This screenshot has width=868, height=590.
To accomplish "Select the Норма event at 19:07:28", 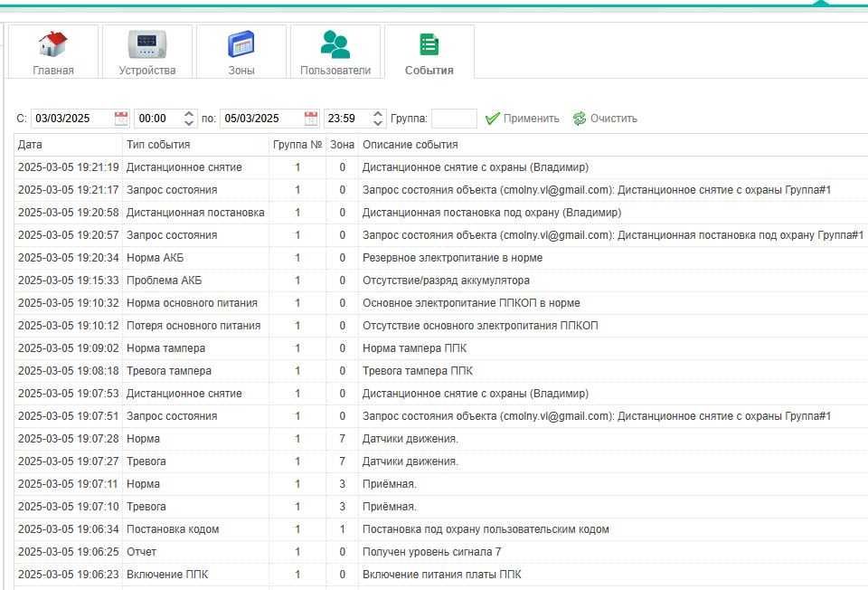I will (440, 439).
